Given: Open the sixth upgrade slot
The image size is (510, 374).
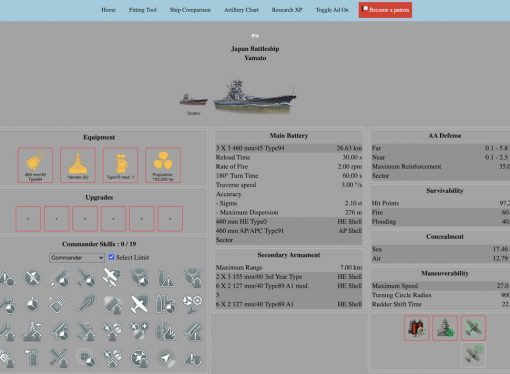Looking at the screenshot, I should (x=170, y=219).
